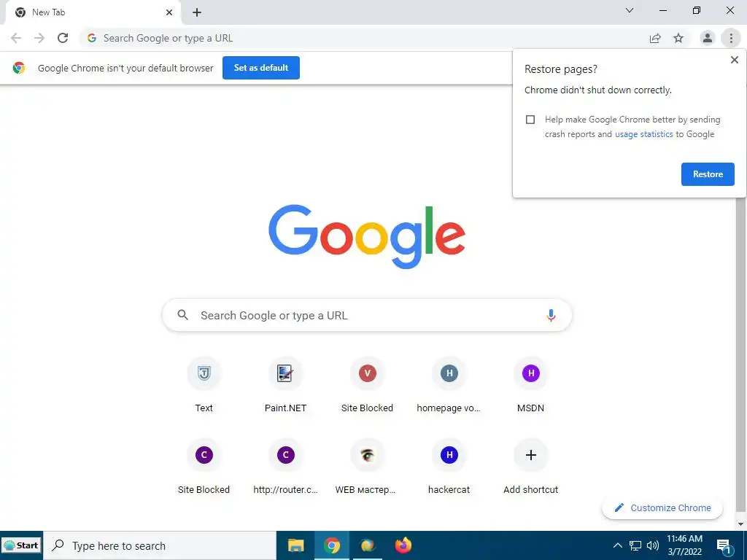Open the usage statistics link
The image size is (747, 560).
click(643, 134)
